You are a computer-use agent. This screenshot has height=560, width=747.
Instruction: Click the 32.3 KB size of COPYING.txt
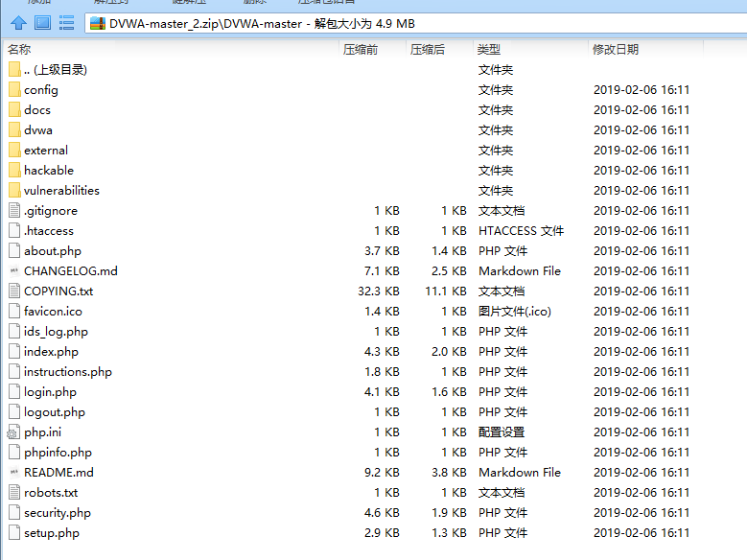(x=378, y=291)
